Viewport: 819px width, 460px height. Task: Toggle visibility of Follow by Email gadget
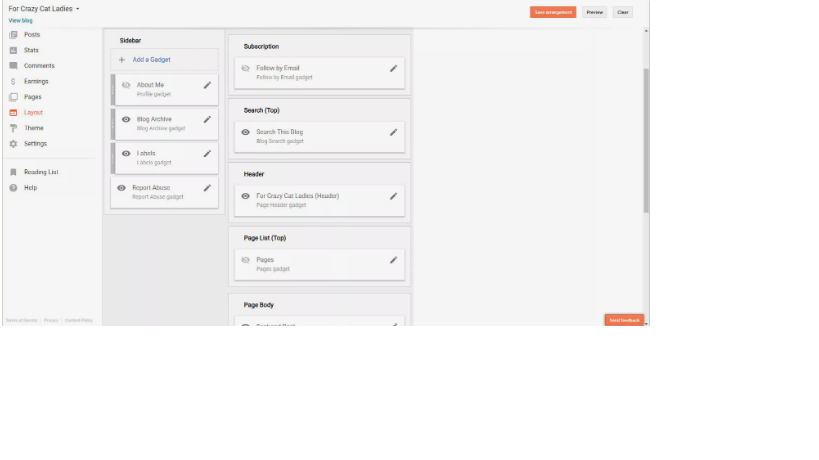pyautogui.click(x=245, y=68)
